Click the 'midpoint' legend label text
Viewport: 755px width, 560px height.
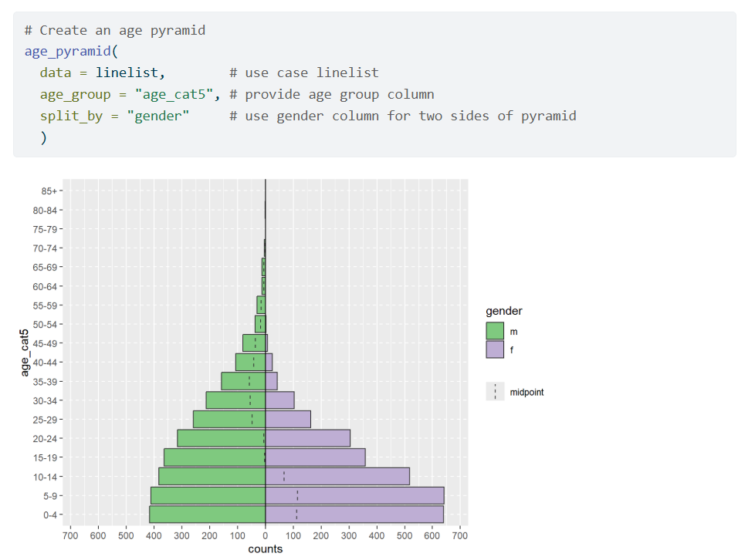(x=526, y=393)
